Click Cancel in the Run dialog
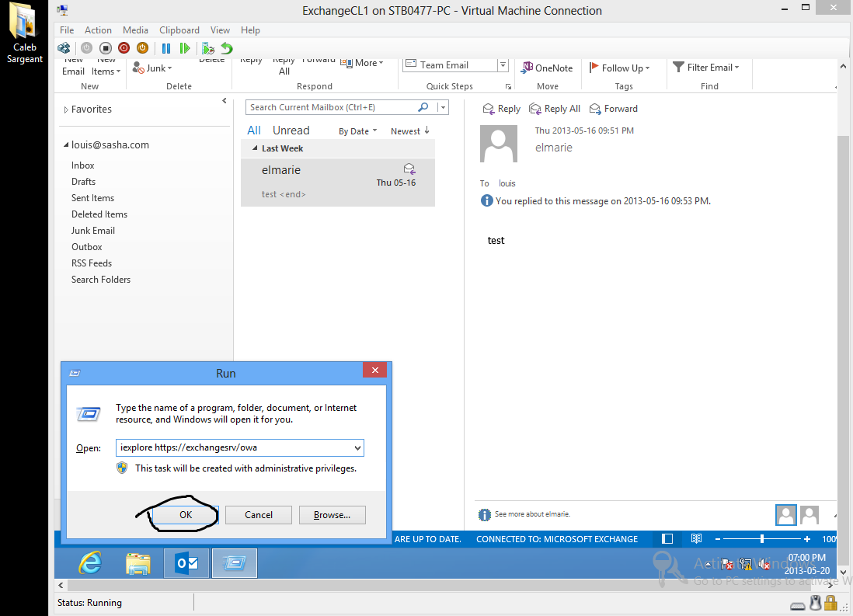The height and width of the screenshot is (616, 853). 259,515
